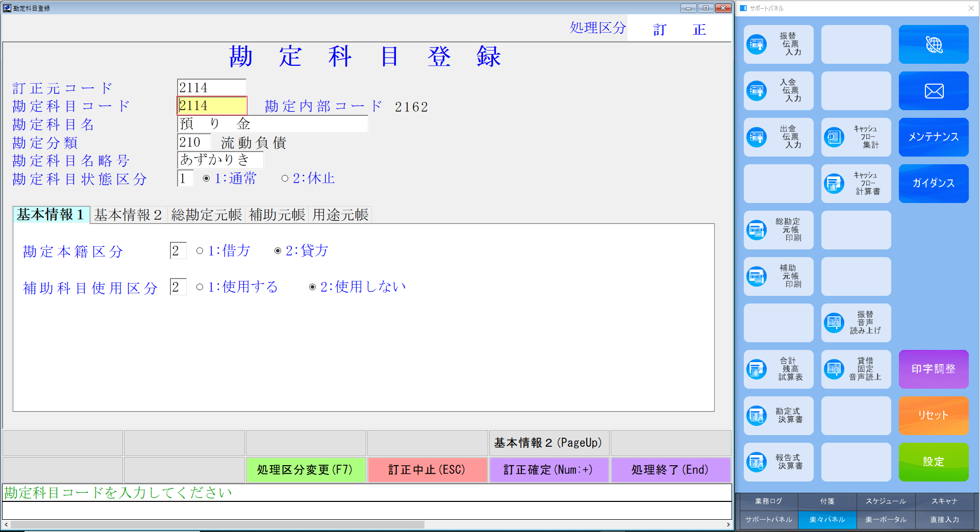Click the purple 印字調整 button
This screenshot has height=532, width=980.
pyautogui.click(x=934, y=369)
